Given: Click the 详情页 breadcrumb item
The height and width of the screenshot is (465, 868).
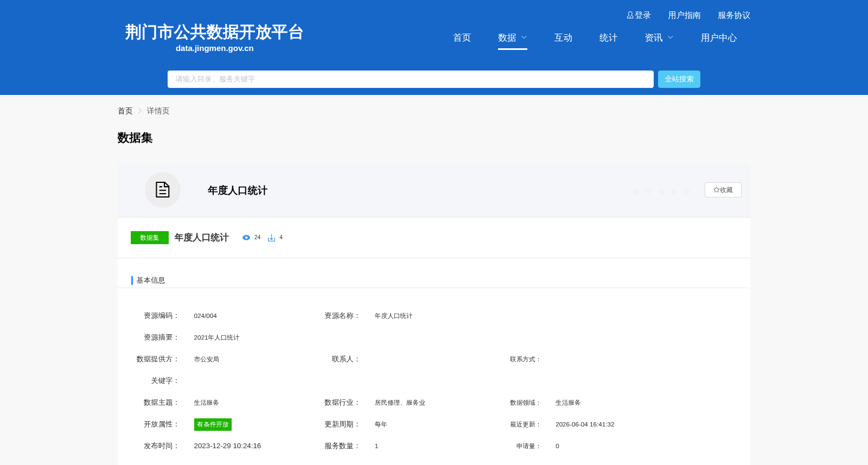Looking at the screenshot, I should (158, 111).
